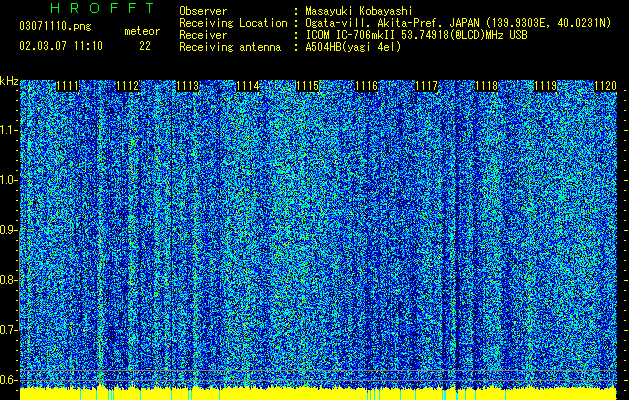Click the meteor label
This screenshot has width=629, height=400.
click(142, 31)
